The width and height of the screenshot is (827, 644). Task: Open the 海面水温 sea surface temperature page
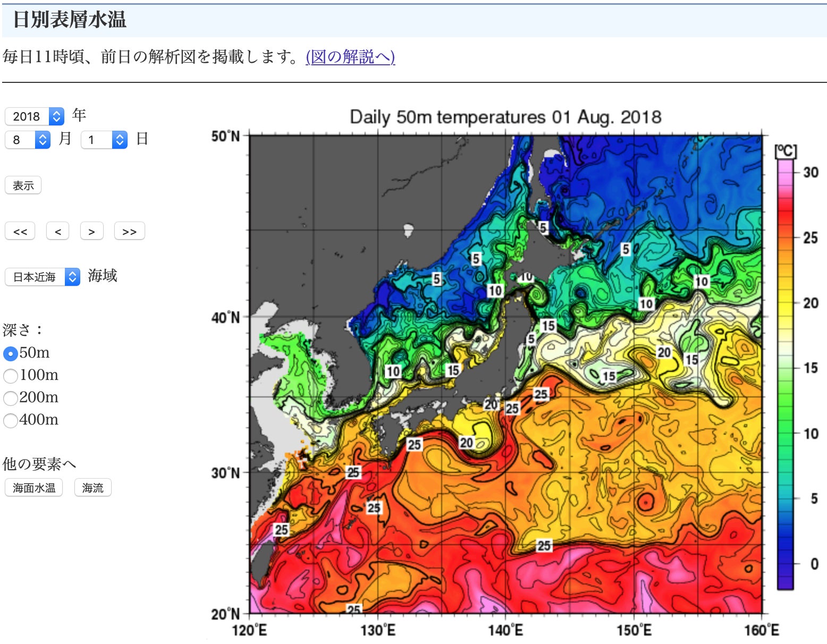click(x=34, y=488)
